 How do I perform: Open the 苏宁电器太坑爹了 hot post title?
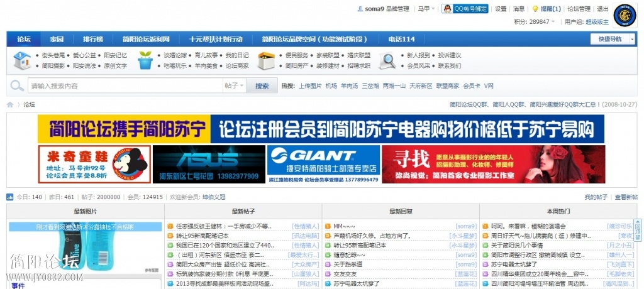[514, 264]
